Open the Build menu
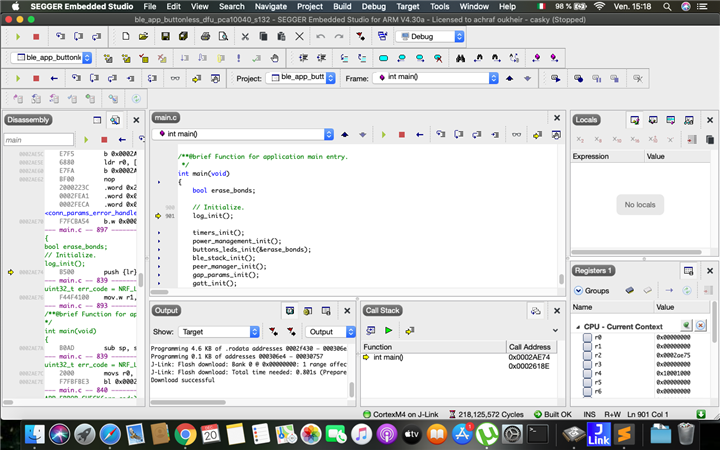The image size is (720, 450). pos(342,6)
